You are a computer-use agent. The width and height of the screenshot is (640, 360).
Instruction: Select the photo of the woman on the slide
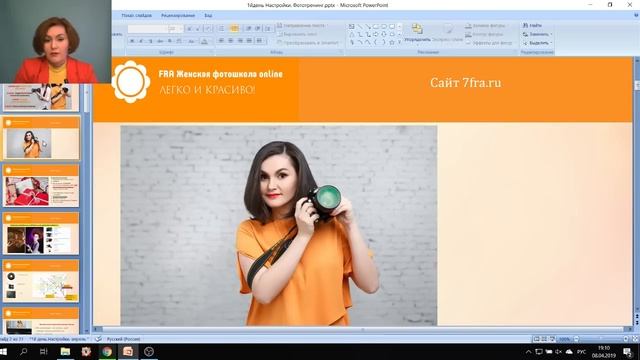(279, 226)
